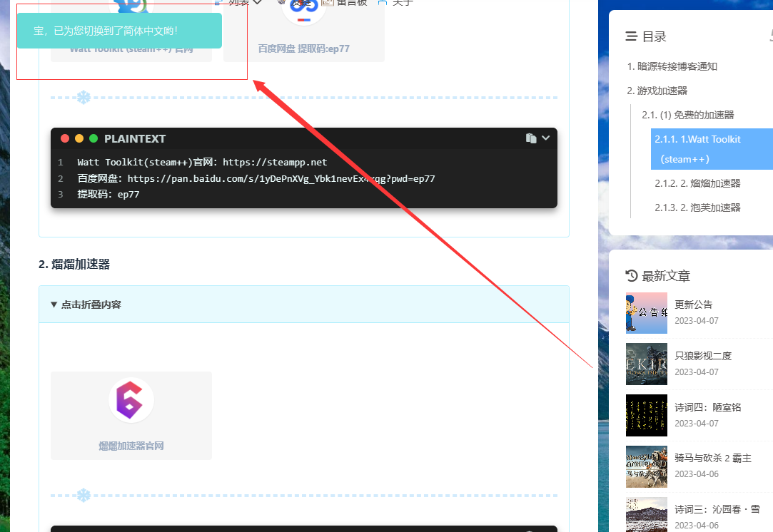Dismiss the 已为您切换到了简体中文 notification

coord(119,31)
